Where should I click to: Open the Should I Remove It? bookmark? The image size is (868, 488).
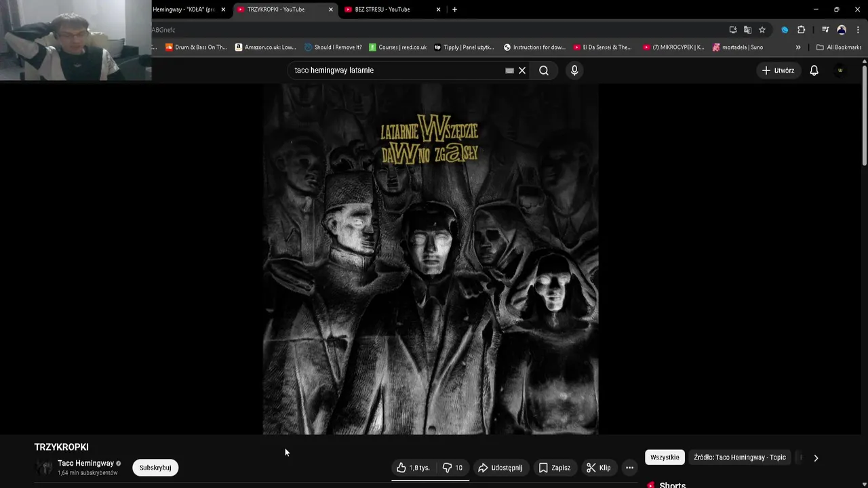334,47
